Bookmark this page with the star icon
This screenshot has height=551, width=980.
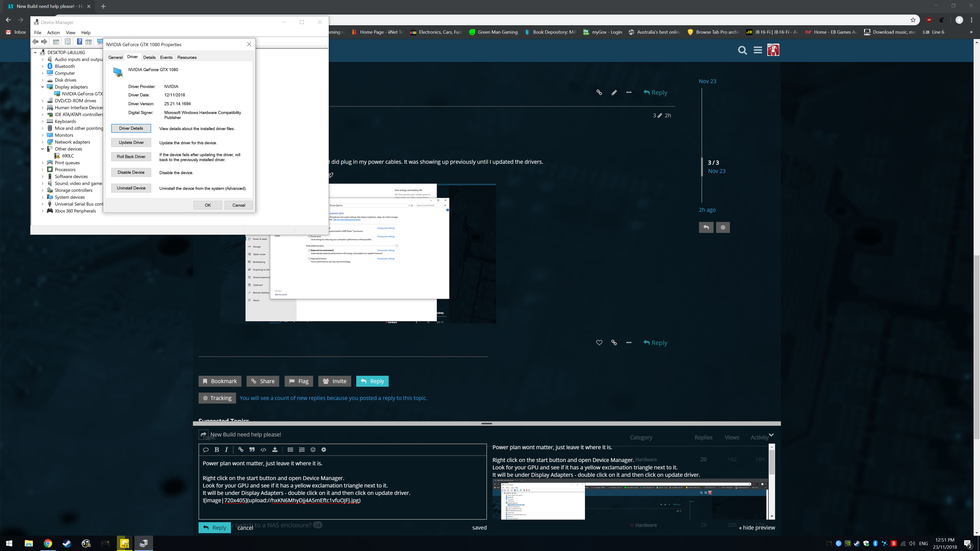coord(913,20)
